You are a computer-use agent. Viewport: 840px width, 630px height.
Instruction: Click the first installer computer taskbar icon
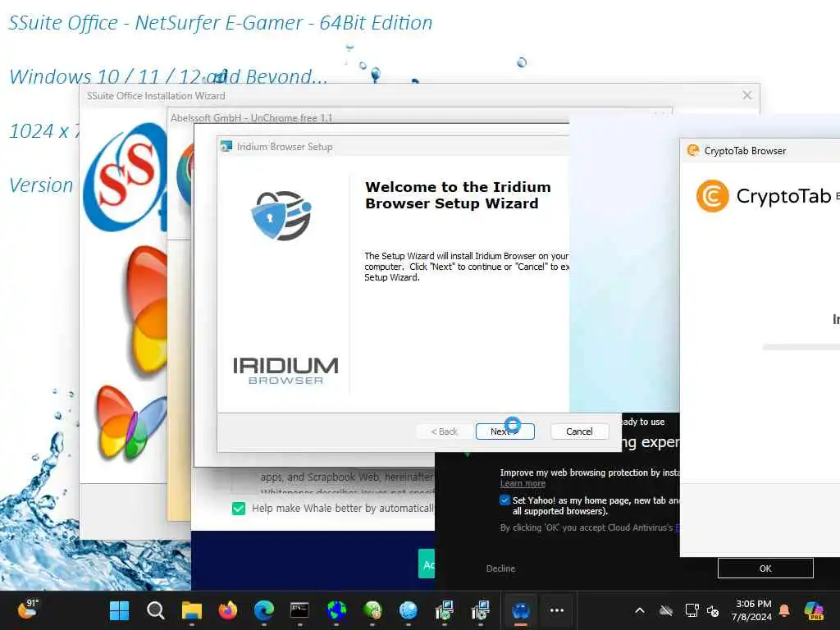(445, 610)
